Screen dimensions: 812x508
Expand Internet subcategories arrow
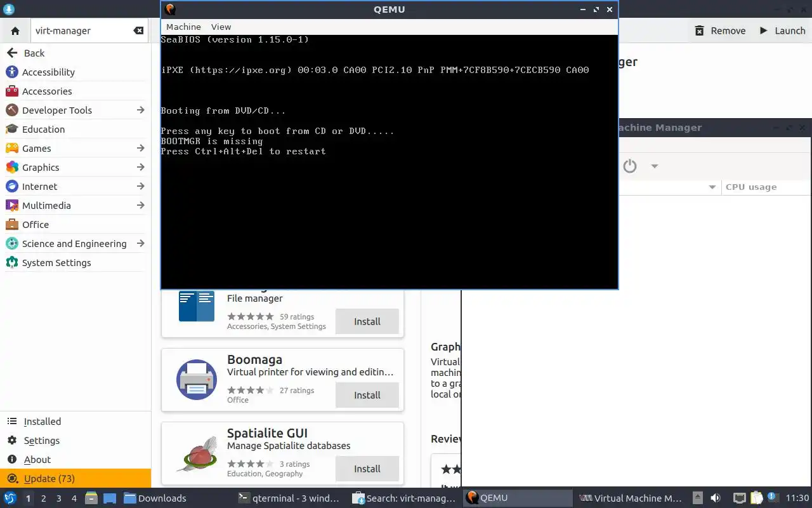[140, 186]
